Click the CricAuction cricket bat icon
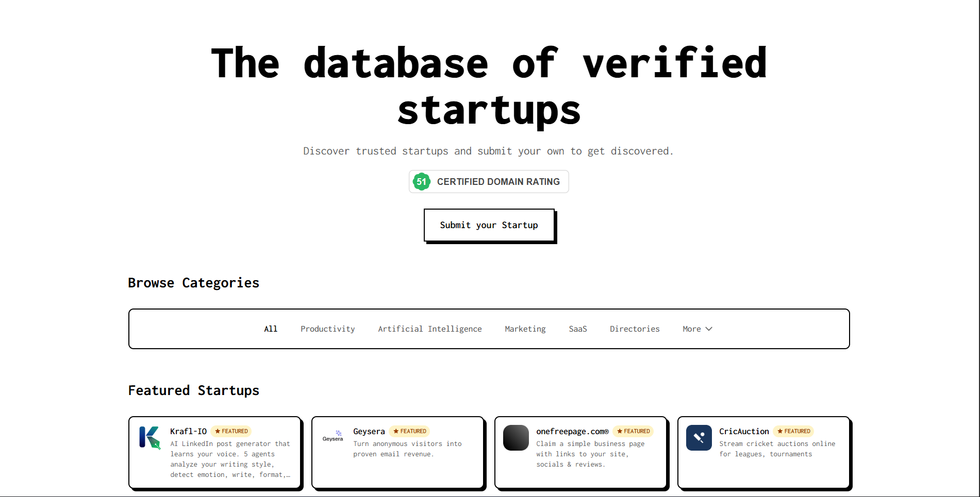 pyautogui.click(x=699, y=437)
